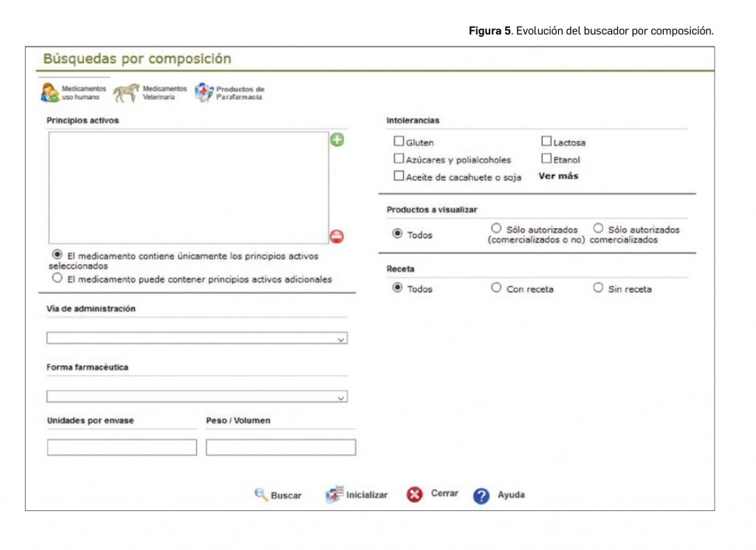Tick the Aceite de cacahuete o soja checkbox
The width and height of the screenshot is (756, 550).
[x=399, y=176]
